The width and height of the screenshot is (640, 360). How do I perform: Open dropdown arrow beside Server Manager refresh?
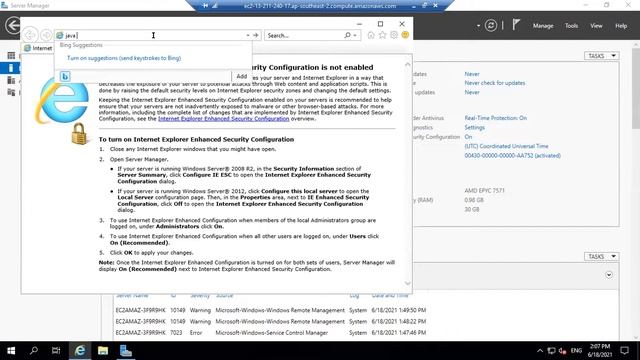[x=478, y=26]
